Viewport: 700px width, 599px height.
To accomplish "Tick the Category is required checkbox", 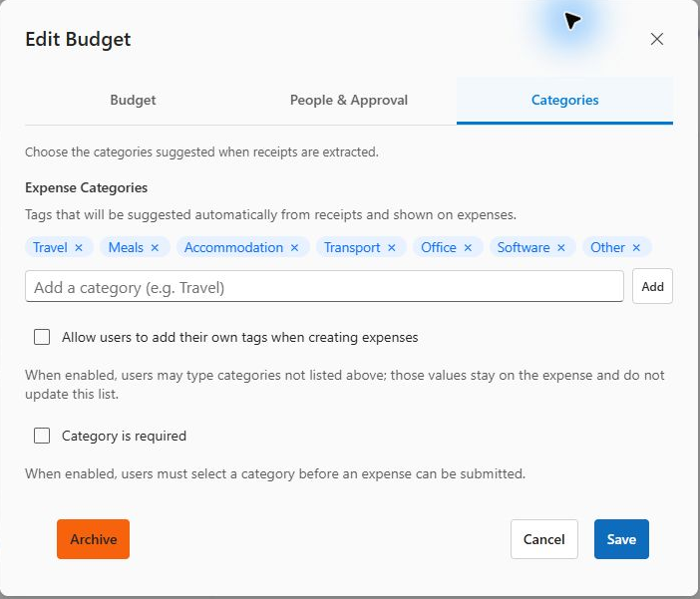I will point(42,436).
